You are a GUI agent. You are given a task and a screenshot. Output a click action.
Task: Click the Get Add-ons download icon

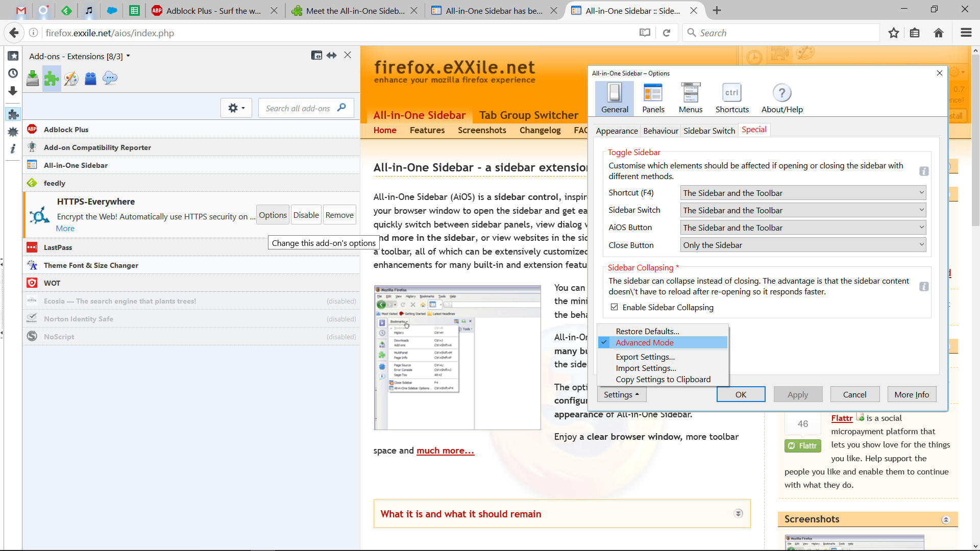click(33, 79)
